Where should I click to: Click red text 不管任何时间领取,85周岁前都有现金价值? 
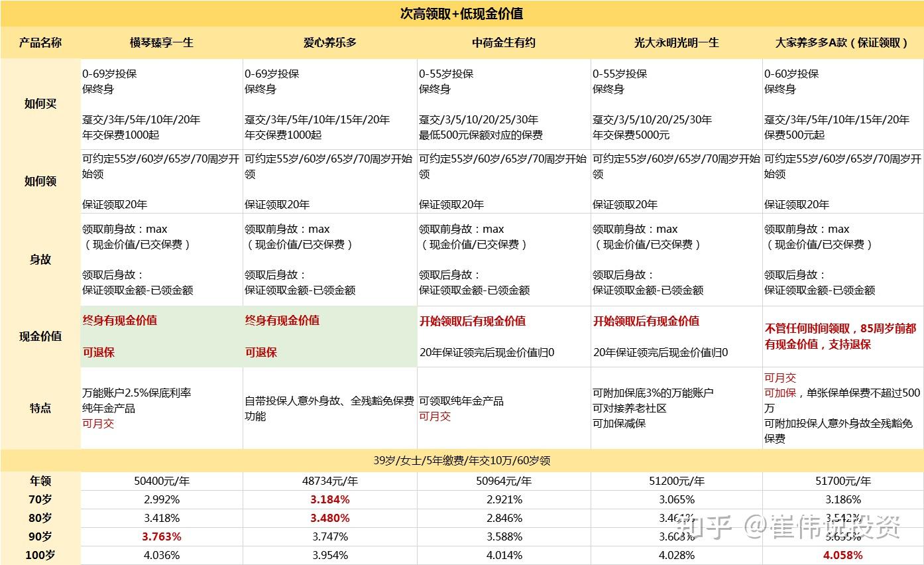point(840,336)
